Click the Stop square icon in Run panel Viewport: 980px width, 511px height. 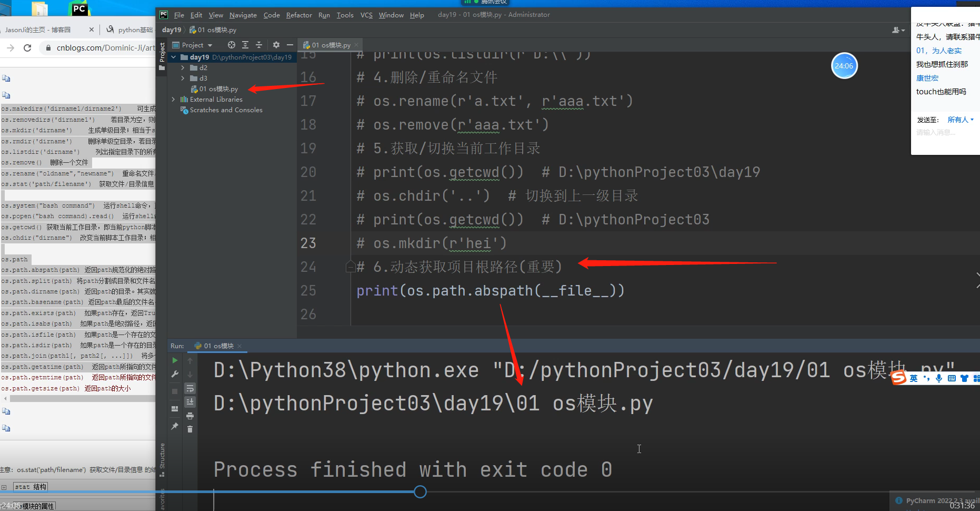click(175, 391)
